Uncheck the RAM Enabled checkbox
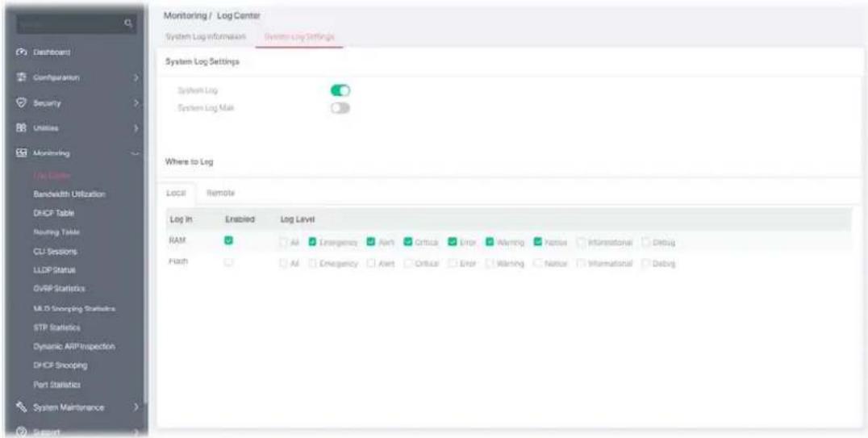 228,241
